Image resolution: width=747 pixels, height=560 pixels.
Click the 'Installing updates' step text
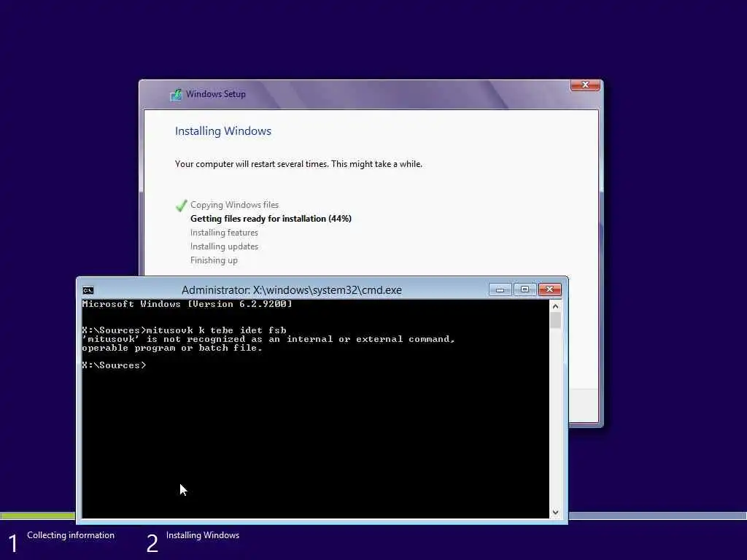point(224,246)
